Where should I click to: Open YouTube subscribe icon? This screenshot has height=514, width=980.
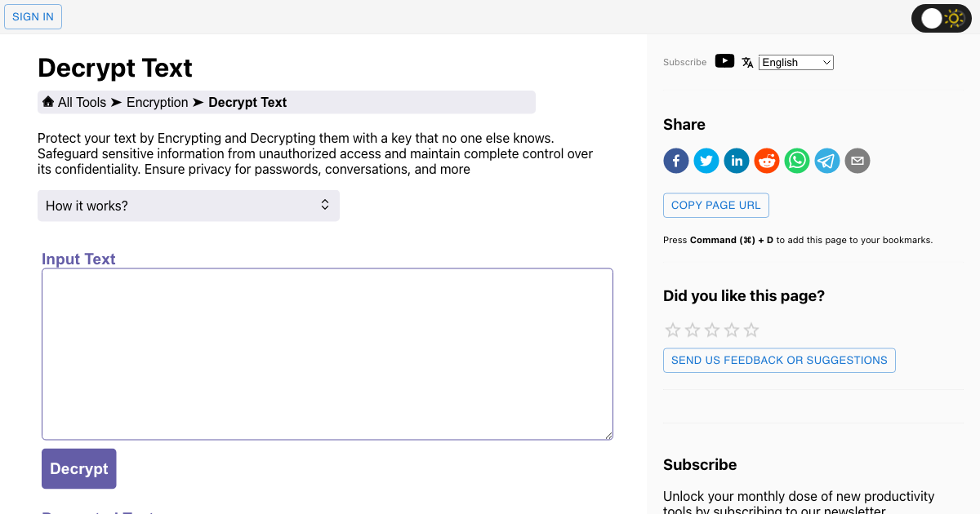tap(724, 61)
